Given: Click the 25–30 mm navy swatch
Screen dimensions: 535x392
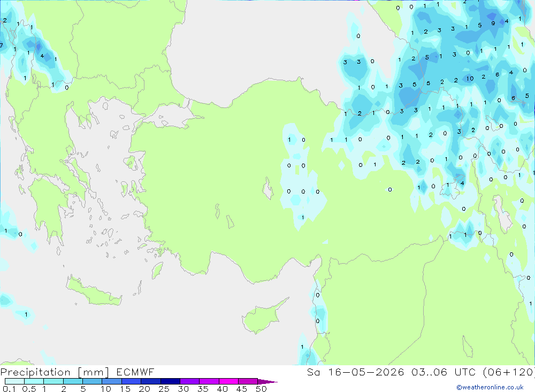Looking at the screenshot, I should tap(170, 381).
